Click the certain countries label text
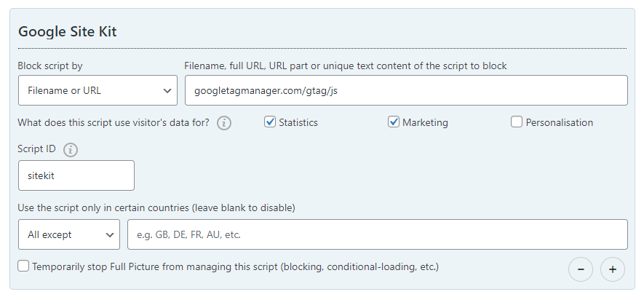The width and height of the screenshot is (644, 297). pyautogui.click(x=156, y=207)
